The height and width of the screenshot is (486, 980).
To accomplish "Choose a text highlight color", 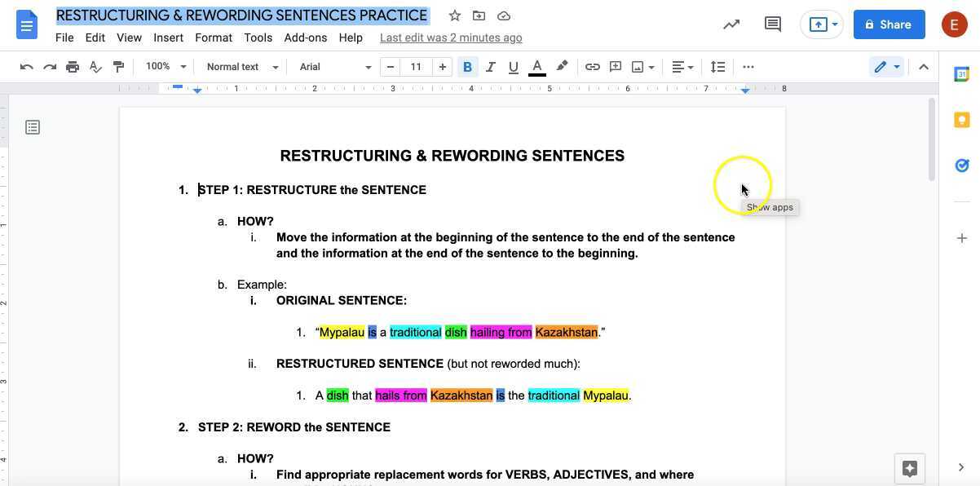I will [x=562, y=66].
